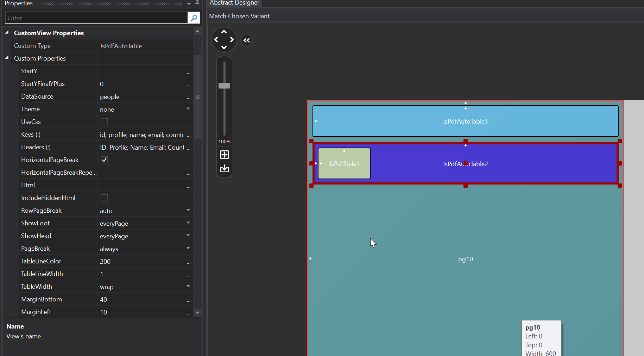644x356 pixels.
Task: Collapse panel with double-chevron button
Action: click(247, 40)
